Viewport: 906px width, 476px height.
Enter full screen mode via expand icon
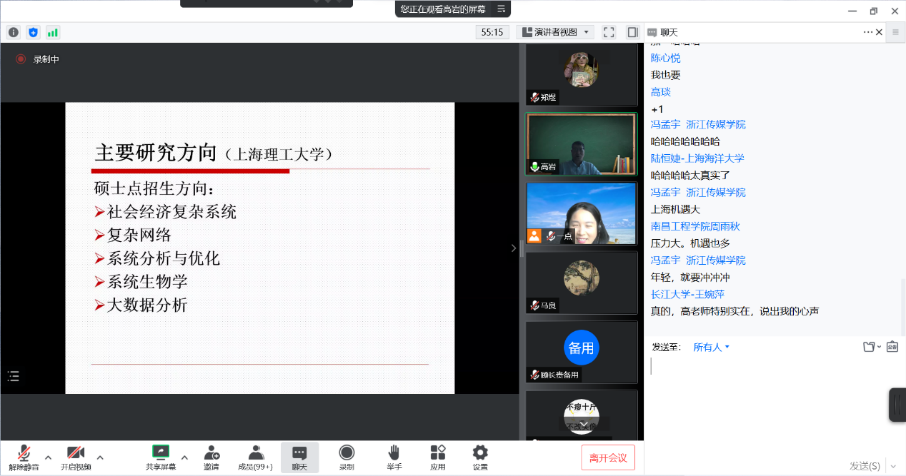click(x=608, y=32)
